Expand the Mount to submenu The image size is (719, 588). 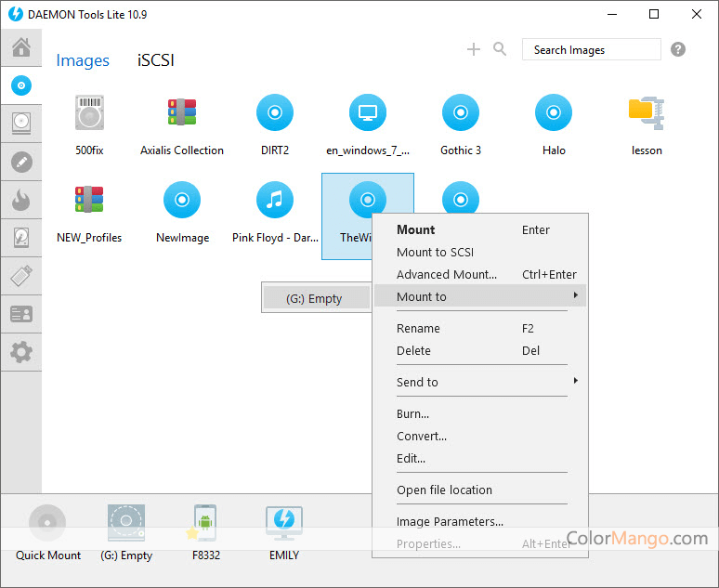coord(479,296)
